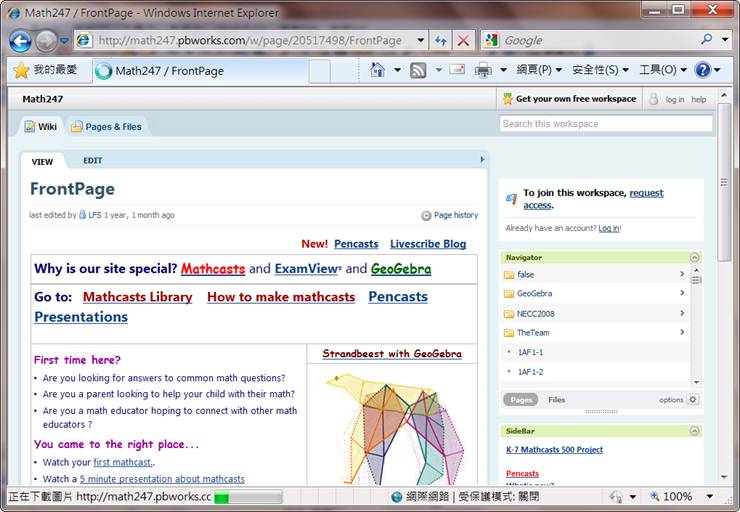Open the first mathcast link
The width and height of the screenshot is (740, 512).
(x=123, y=462)
